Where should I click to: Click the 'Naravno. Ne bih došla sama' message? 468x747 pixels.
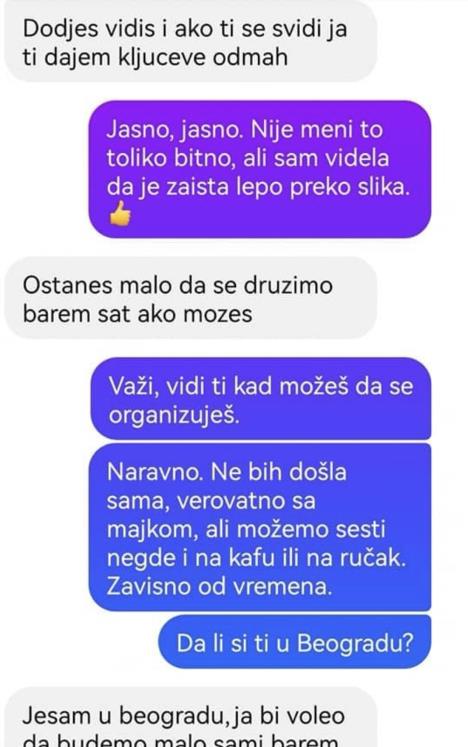click(x=260, y=527)
